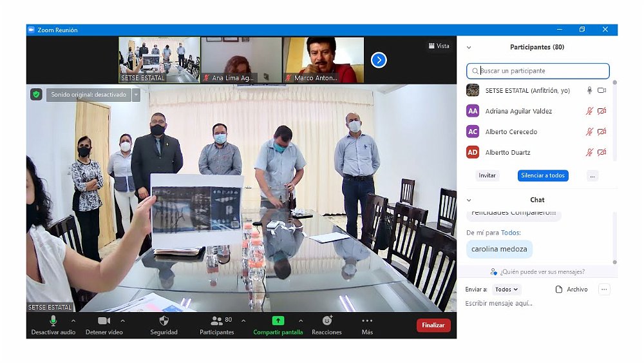
Task: Open the Seguridad shield icon
Action: pos(164,320)
